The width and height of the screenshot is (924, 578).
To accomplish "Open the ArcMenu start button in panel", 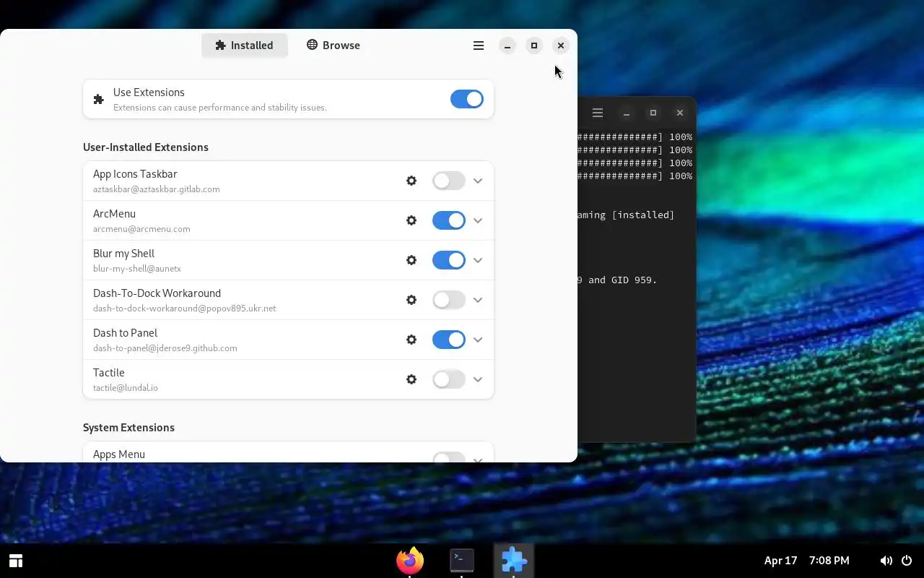I will coord(16,561).
